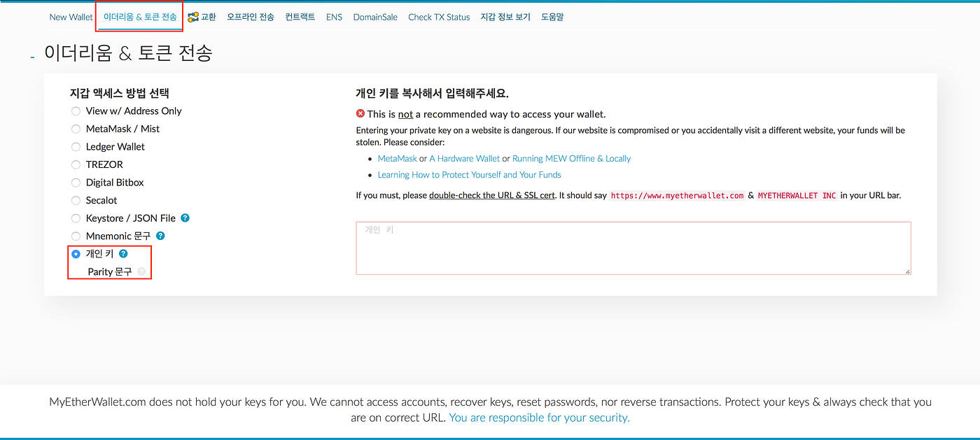
Task: Select the Secalot access method
Action: tap(76, 200)
